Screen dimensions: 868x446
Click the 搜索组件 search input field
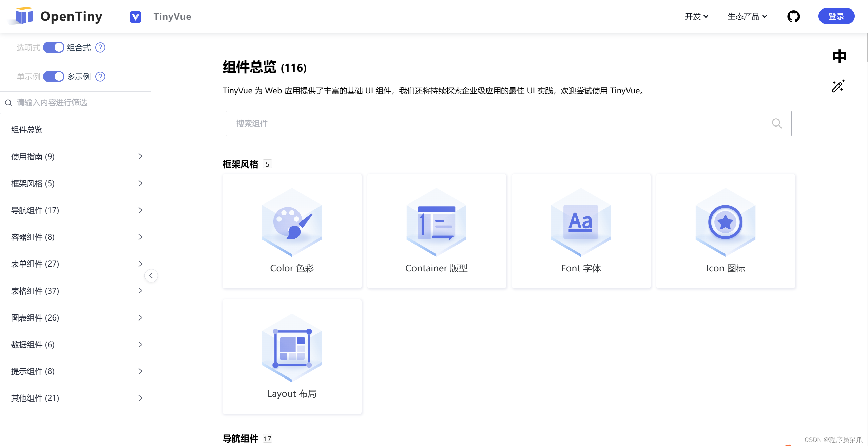[x=475, y=123]
